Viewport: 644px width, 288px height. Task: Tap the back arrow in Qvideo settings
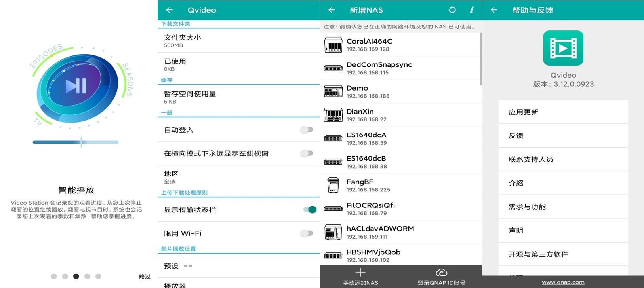170,10
